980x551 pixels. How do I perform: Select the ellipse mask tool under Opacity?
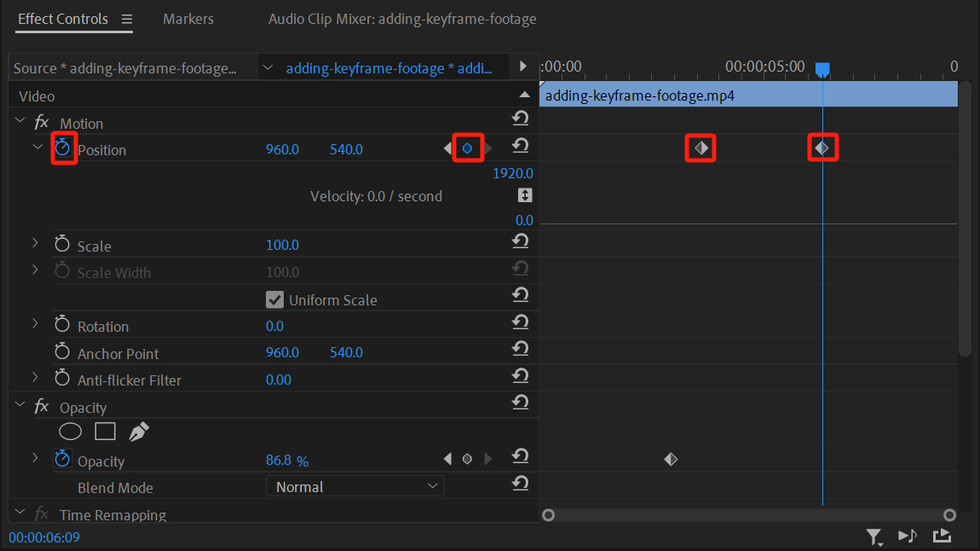tap(70, 431)
